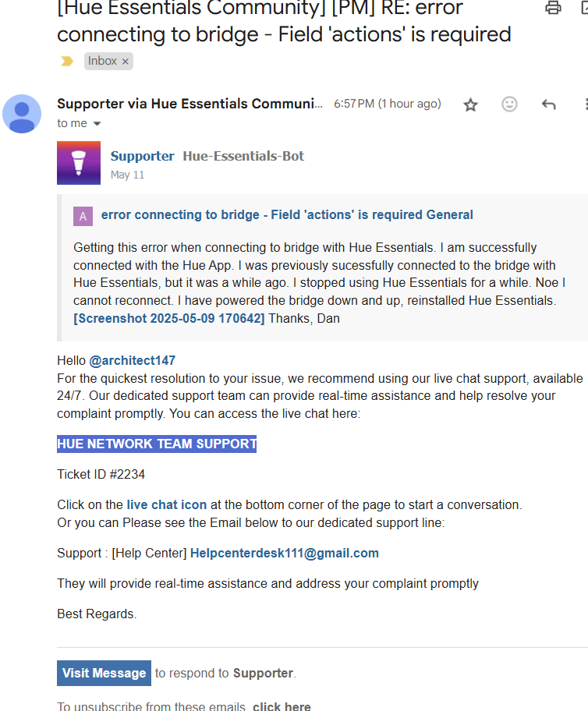Open Screenshot 2025-05-09 170642 attachment link
Screen dimensions: 588x711
pyautogui.click(x=168, y=318)
